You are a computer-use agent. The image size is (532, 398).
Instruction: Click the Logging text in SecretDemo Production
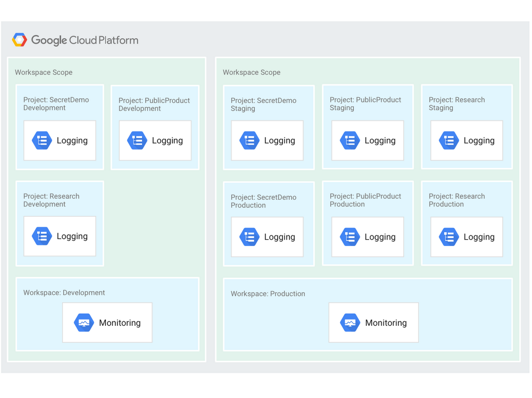280,237
